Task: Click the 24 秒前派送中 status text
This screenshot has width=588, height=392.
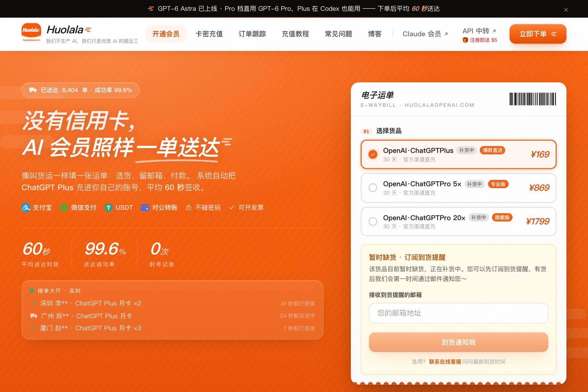Action: [297, 316]
